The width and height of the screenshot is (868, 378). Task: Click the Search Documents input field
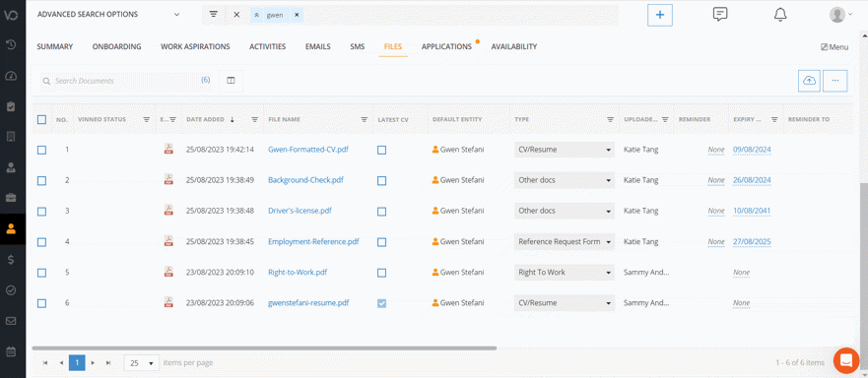click(x=125, y=81)
